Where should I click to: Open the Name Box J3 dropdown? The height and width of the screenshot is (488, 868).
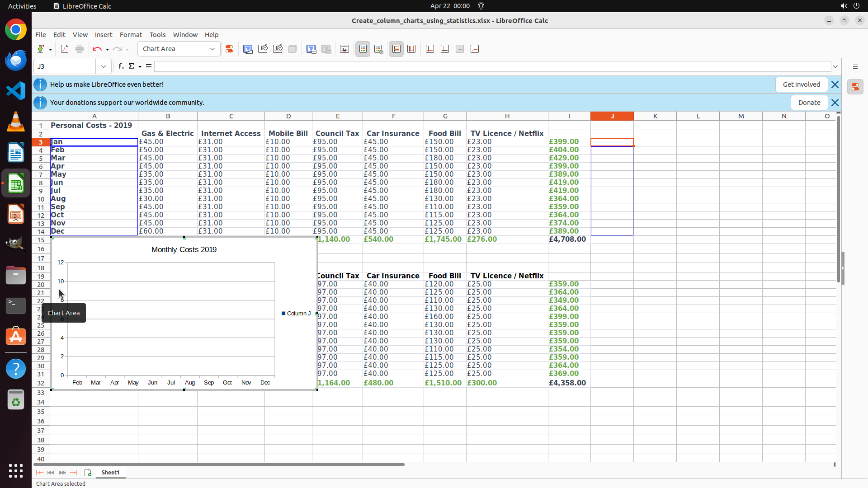(104, 66)
